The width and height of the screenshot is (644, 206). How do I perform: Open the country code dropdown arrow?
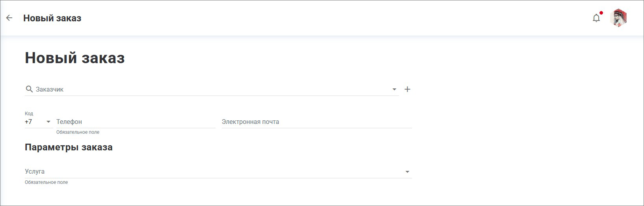coord(48,122)
